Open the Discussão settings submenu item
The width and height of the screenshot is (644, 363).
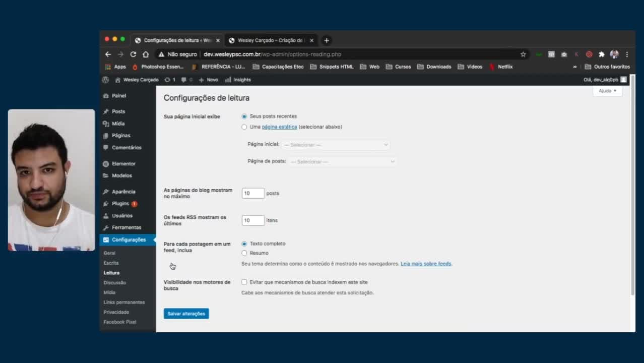click(x=115, y=283)
